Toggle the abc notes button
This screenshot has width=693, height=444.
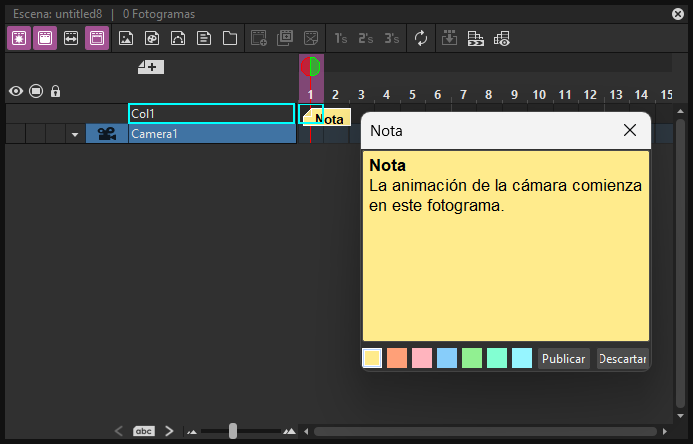(144, 431)
